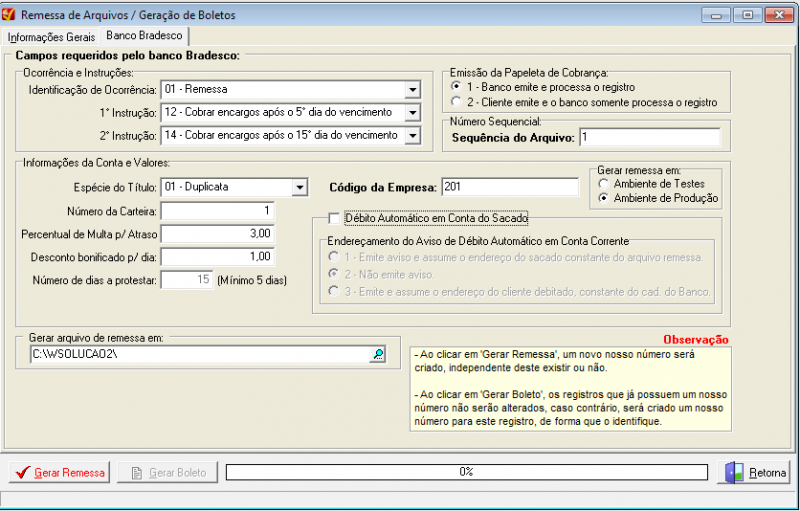
Task: Click 'Campos requeridos pelo banco Bradesco' heading
Action: click(x=128, y=56)
